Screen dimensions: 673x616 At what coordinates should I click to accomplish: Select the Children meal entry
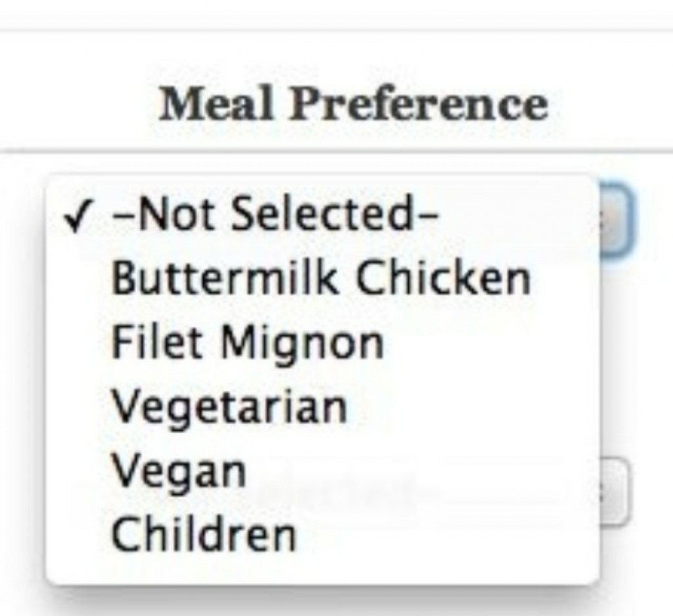(204, 534)
